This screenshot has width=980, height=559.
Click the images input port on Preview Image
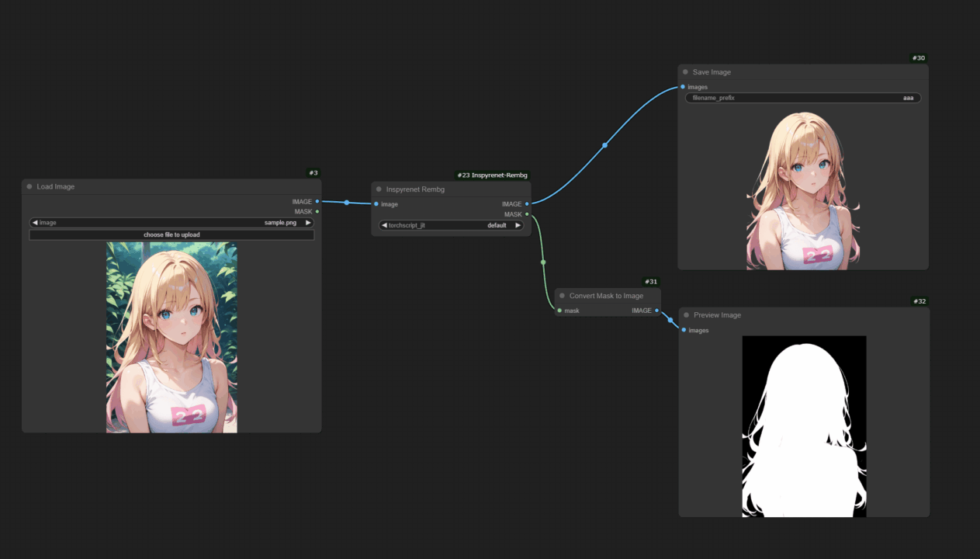tap(684, 330)
